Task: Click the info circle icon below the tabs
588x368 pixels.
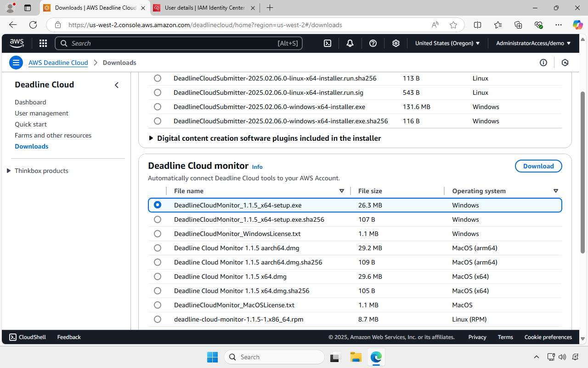Action: point(543,62)
